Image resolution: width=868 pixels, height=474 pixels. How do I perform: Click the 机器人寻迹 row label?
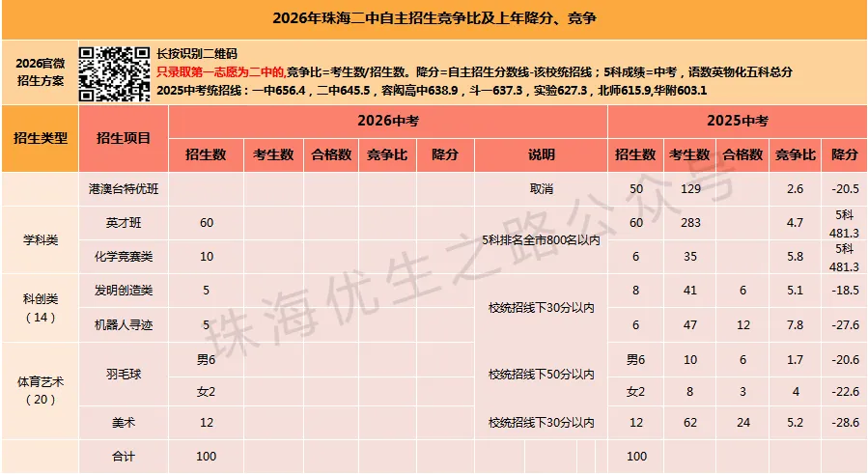[124, 324]
